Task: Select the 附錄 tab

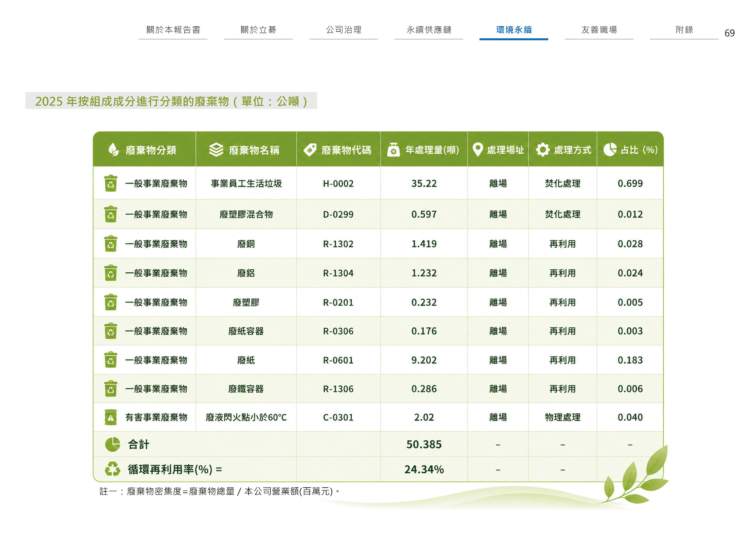Action: point(684,30)
